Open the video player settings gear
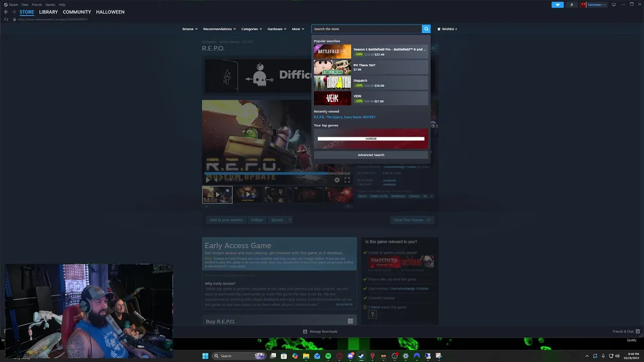 337,179
